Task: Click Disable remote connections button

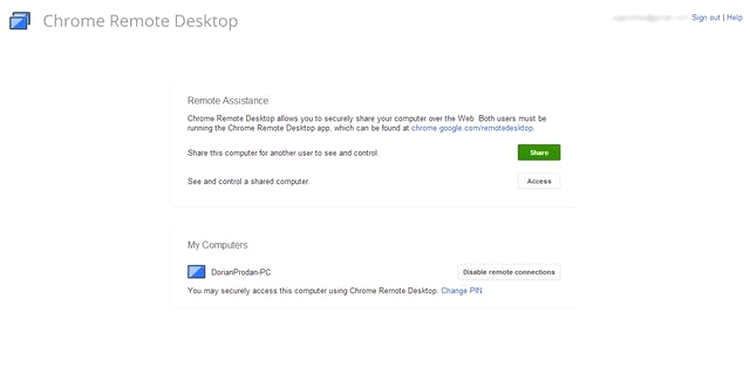Action: click(509, 272)
